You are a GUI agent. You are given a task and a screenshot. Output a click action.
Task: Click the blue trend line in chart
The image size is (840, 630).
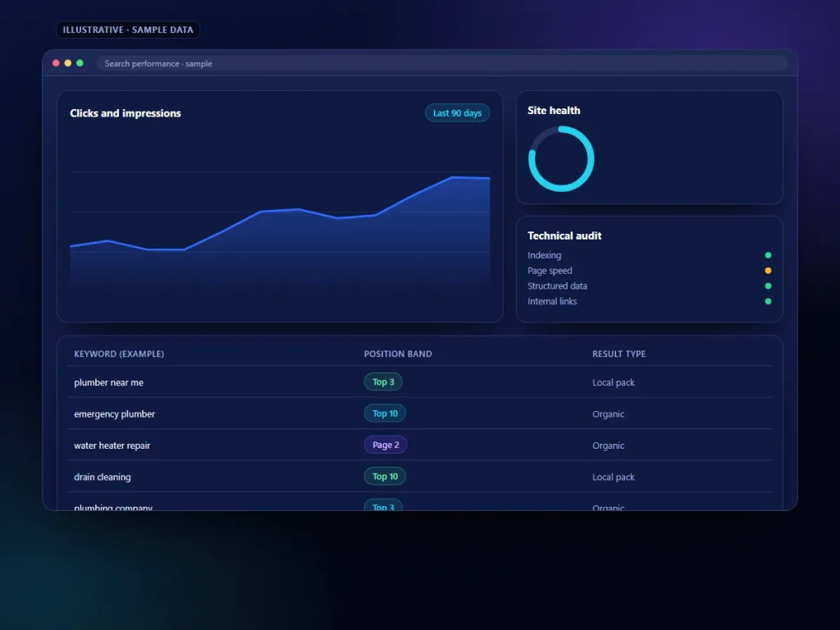[x=280, y=210]
